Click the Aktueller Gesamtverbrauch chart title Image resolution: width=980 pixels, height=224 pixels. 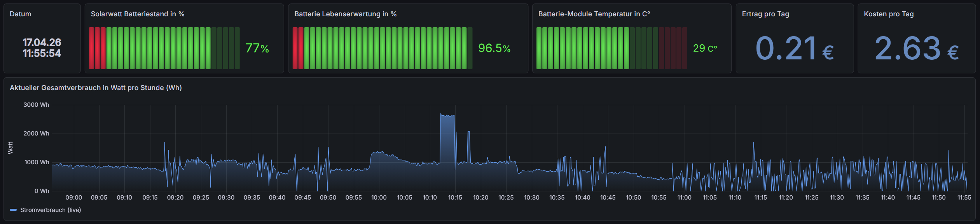96,88
